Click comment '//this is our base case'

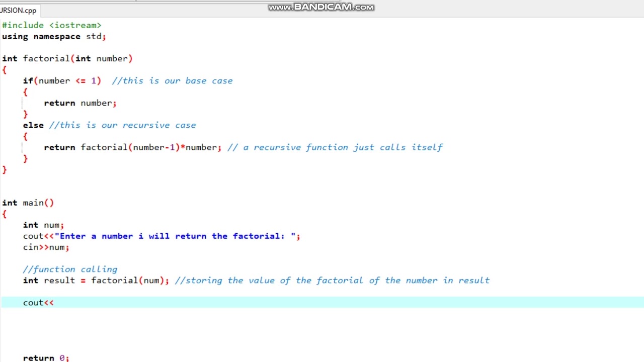tap(173, 80)
